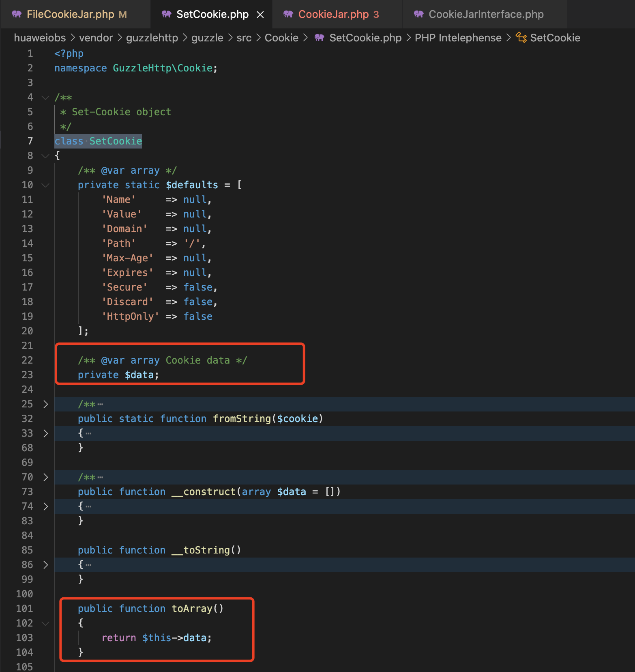This screenshot has width=635, height=672.
Task: Click the CookieJarInterface.php tab PHP icon
Action: pyautogui.click(x=419, y=14)
